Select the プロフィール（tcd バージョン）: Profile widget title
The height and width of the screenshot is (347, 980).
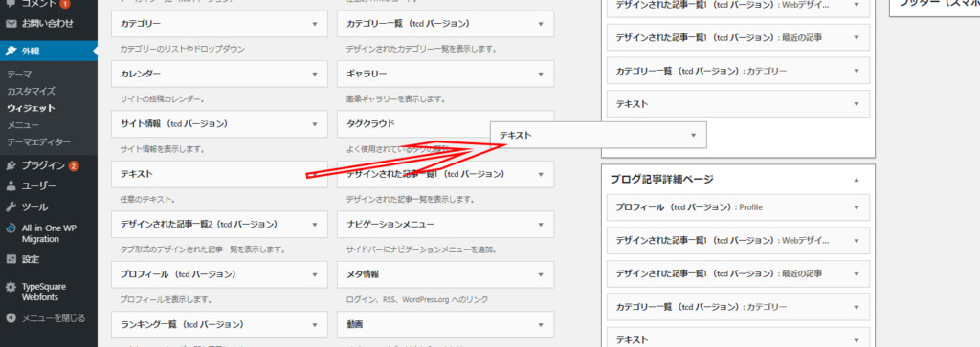(689, 207)
